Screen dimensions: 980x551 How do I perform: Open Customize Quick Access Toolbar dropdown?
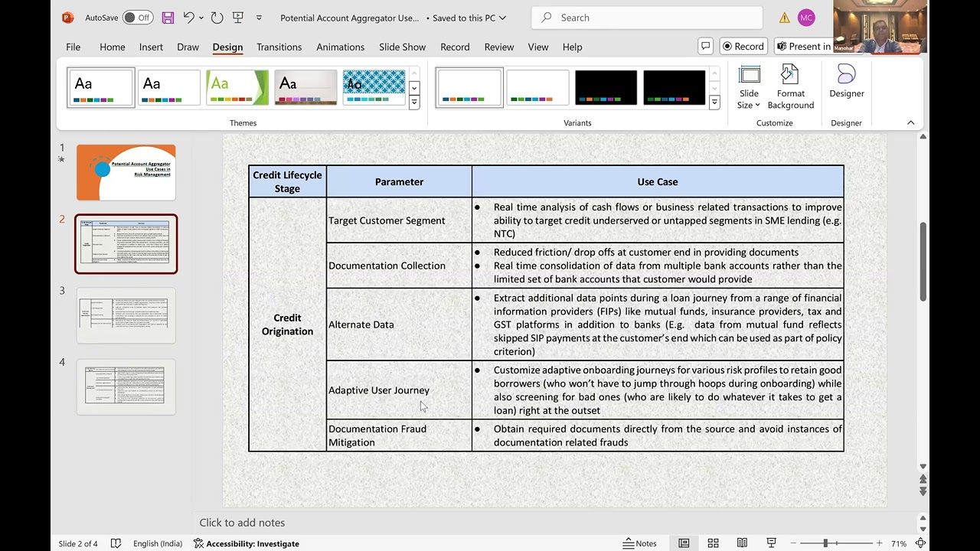259,18
